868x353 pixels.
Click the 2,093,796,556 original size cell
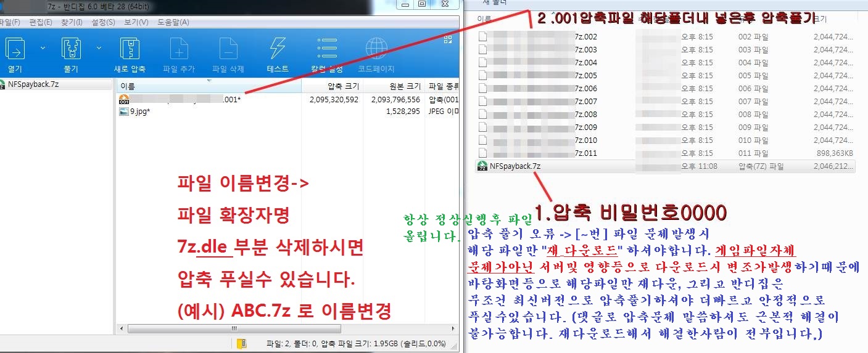pos(395,99)
